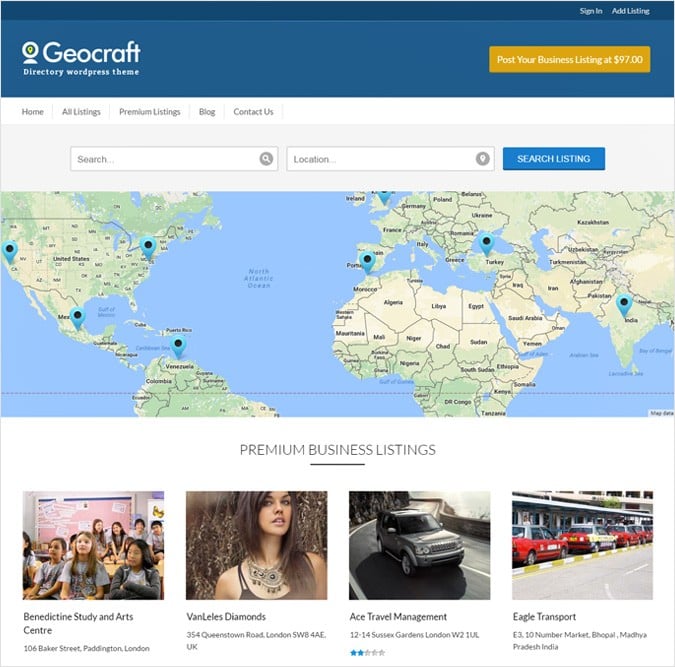Open the Home menu item

[33, 112]
